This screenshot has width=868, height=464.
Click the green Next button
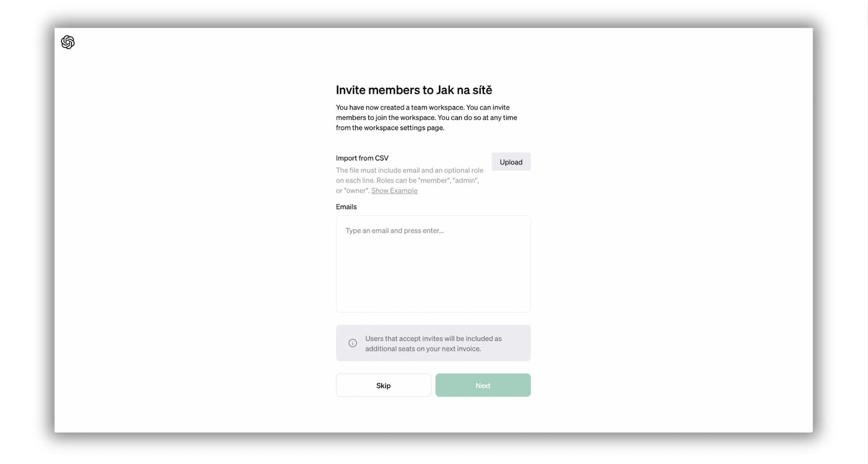483,385
